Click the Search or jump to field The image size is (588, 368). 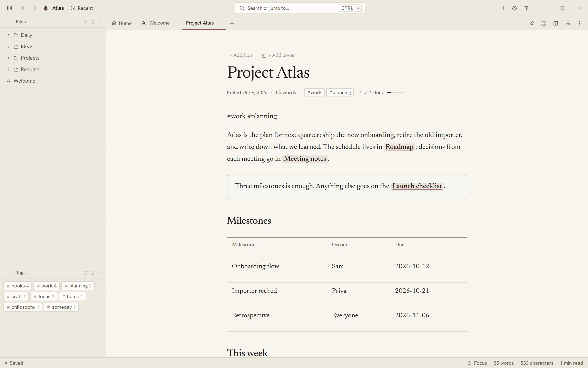[300, 8]
